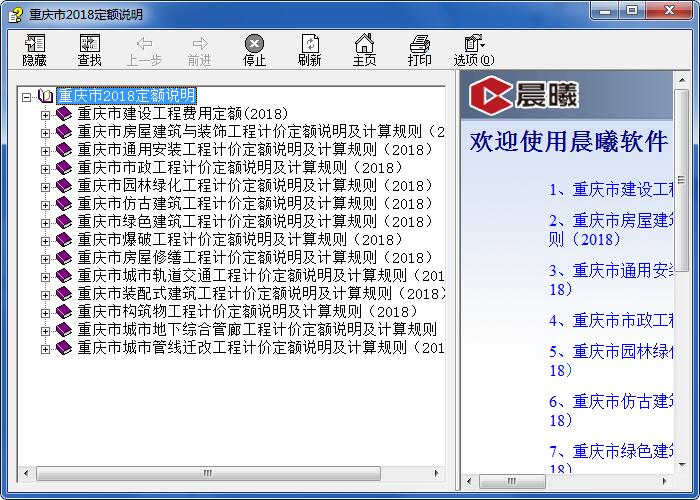Expand the 装配式建筑工程 tree node
The height and width of the screenshot is (500, 700).
tap(45, 295)
